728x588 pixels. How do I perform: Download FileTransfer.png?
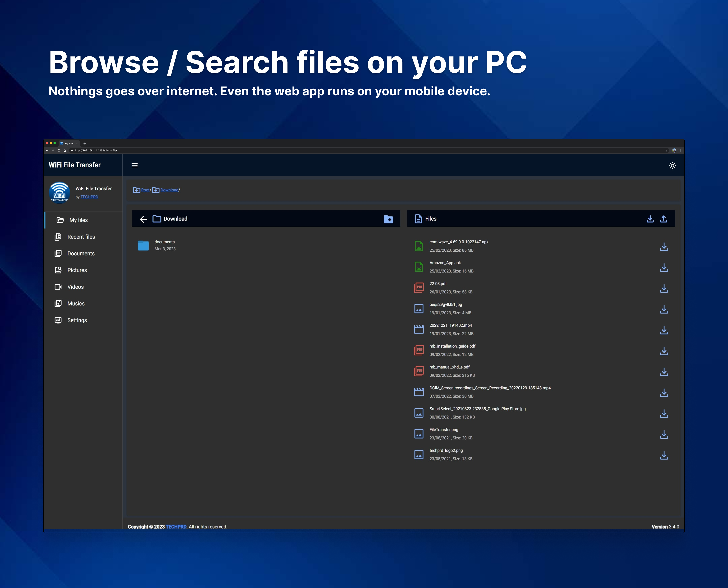(664, 434)
